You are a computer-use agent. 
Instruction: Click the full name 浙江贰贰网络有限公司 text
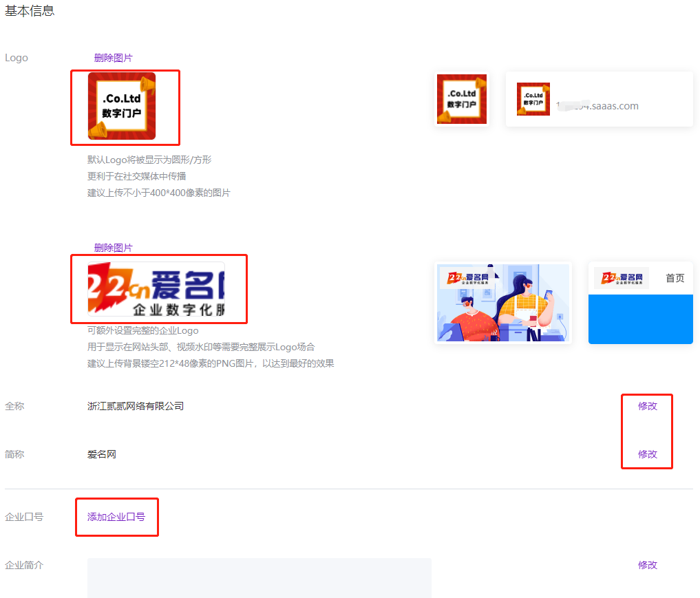tap(136, 406)
